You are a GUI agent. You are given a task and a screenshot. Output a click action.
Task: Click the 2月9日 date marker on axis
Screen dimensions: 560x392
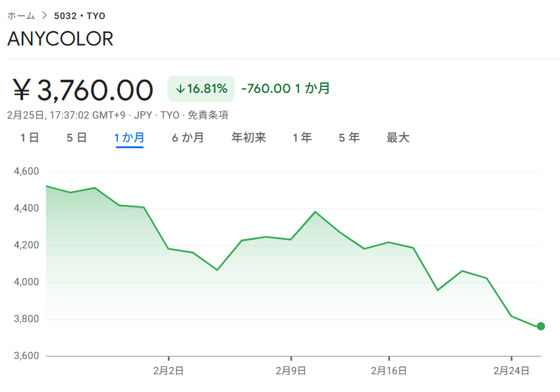pyautogui.click(x=291, y=371)
